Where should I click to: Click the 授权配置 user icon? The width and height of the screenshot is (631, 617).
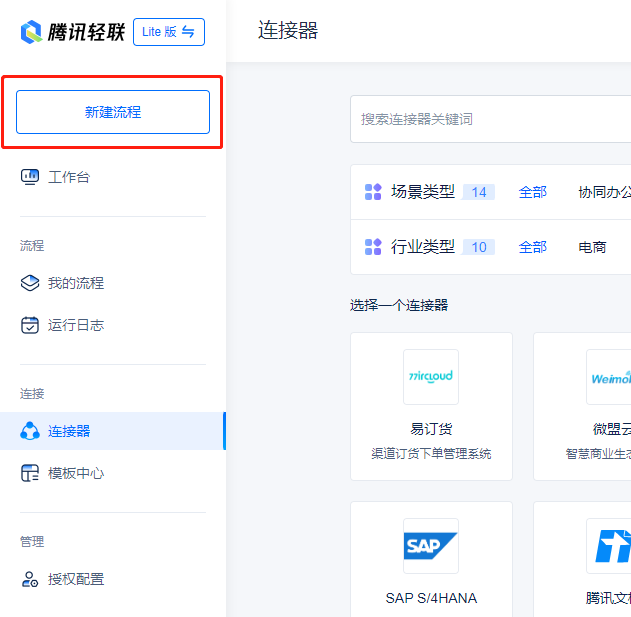coord(30,579)
